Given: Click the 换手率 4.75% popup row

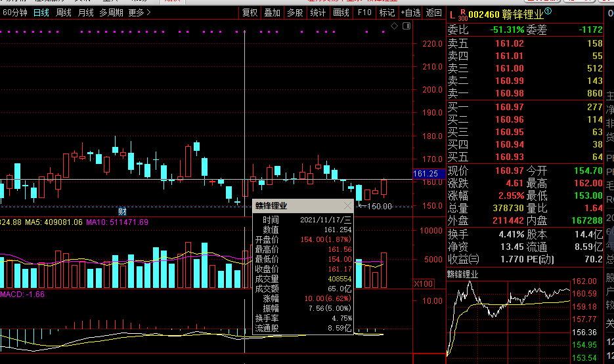Looking at the screenshot, I should click(x=303, y=319).
